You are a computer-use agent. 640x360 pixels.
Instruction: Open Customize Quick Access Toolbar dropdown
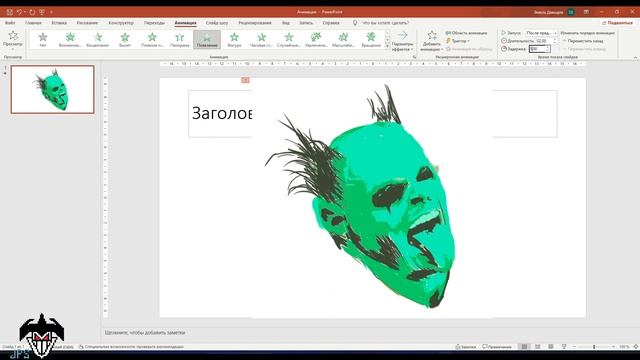(x=51, y=12)
